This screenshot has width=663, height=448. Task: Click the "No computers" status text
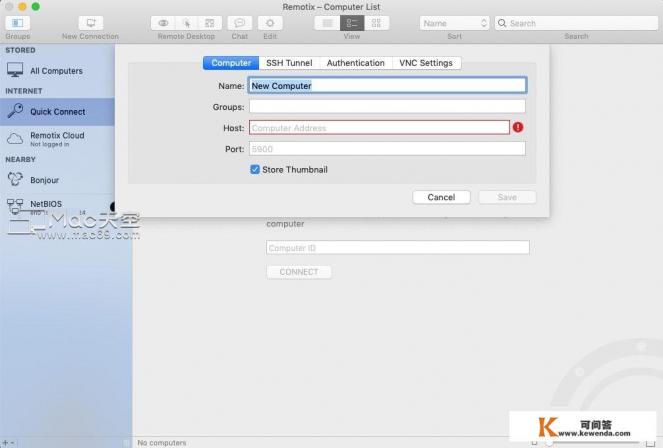[x=162, y=443]
